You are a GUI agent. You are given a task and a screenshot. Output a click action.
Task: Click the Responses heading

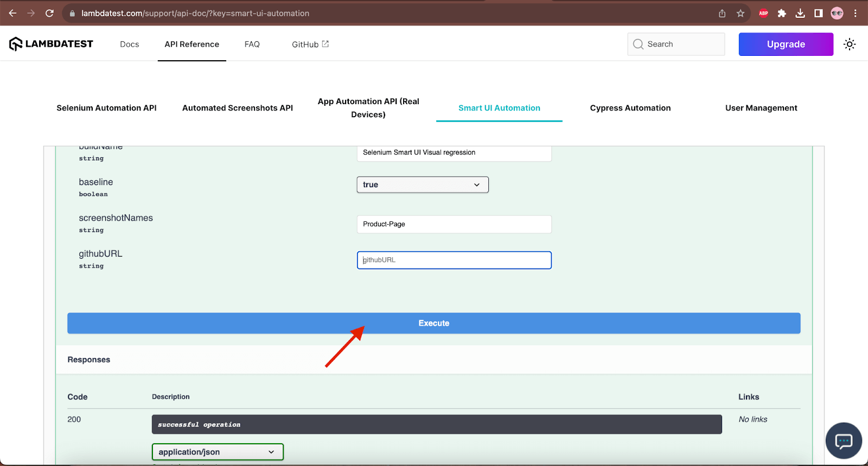click(x=89, y=360)
